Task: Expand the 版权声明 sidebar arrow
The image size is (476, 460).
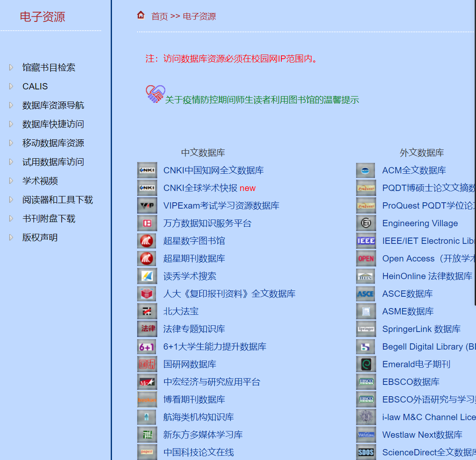Action: point(10,237)
